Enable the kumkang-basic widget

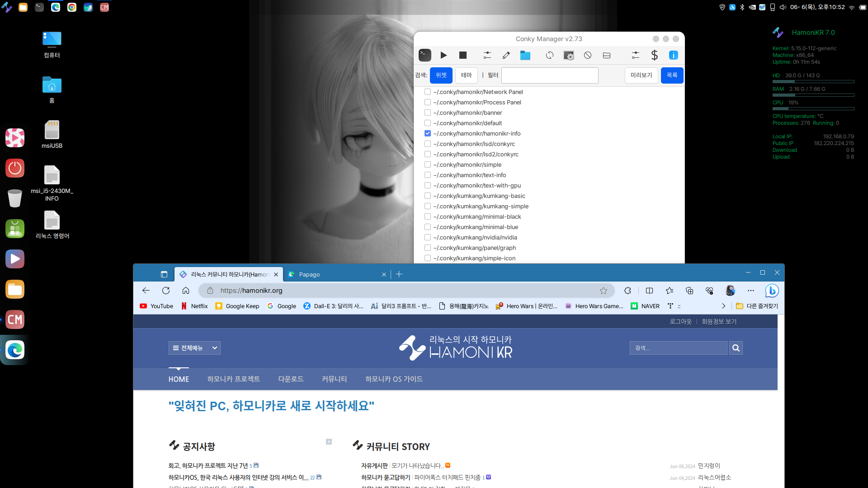(427, 195)
